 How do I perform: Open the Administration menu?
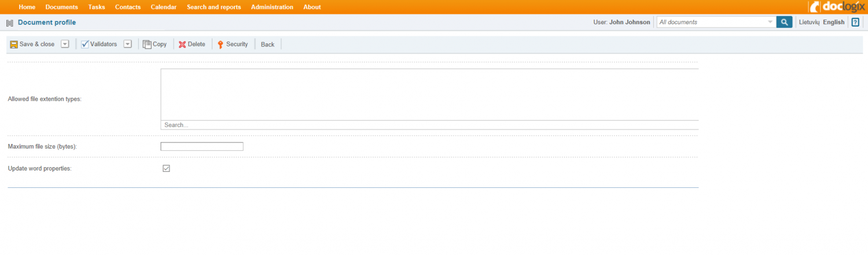click(x=272, y=7)
